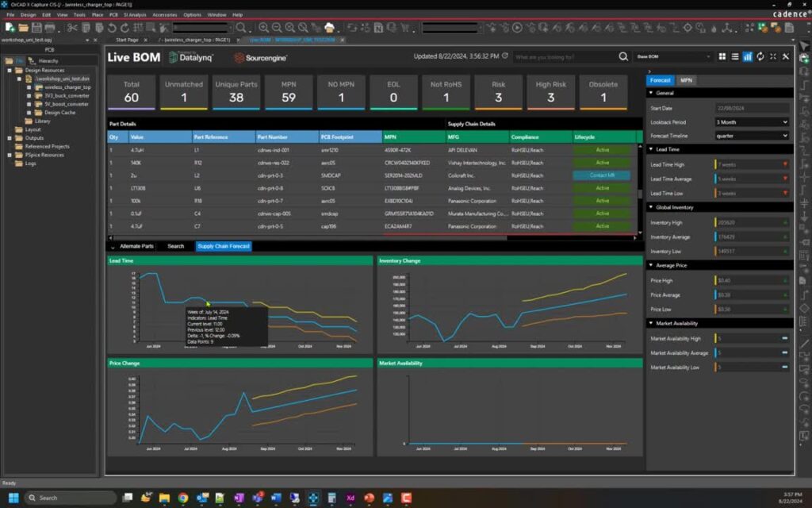The height and width of the screenshot is (508, 812).
Task: Click the Windows taskbar Search box
Action: 71,498
